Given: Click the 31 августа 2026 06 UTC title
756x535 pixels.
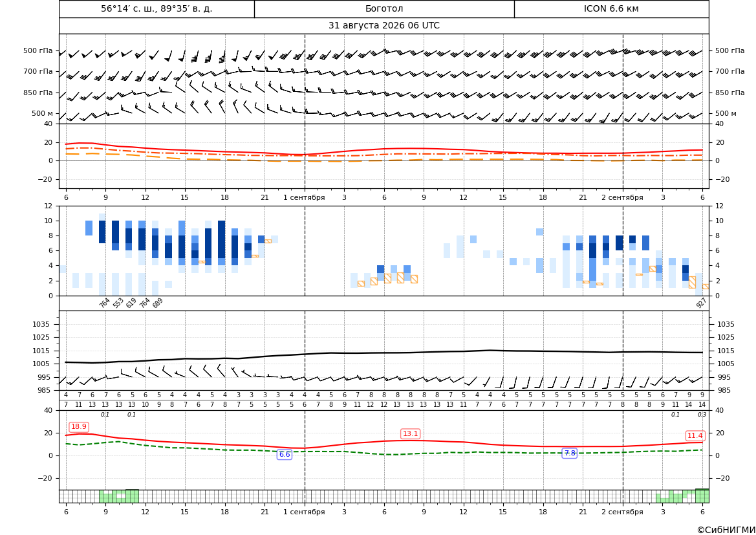Looking at the screenshot, I should (383, 26).
